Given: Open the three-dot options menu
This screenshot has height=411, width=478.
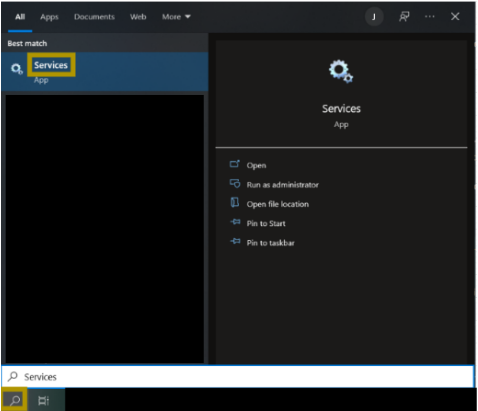Looking at the screenshot, I should tap(429, 17).
